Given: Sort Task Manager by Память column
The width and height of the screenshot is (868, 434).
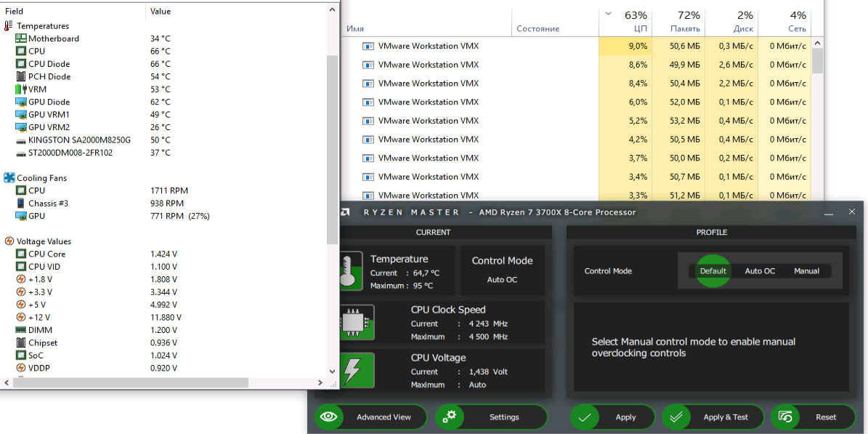Looking at the screenshot, I should 678,22.
